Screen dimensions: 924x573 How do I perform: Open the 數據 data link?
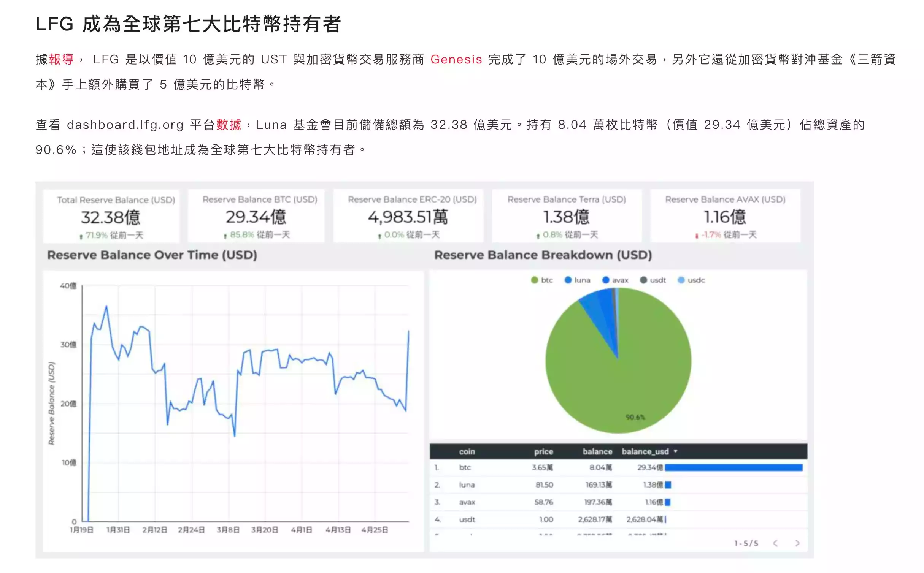[229, 125]
